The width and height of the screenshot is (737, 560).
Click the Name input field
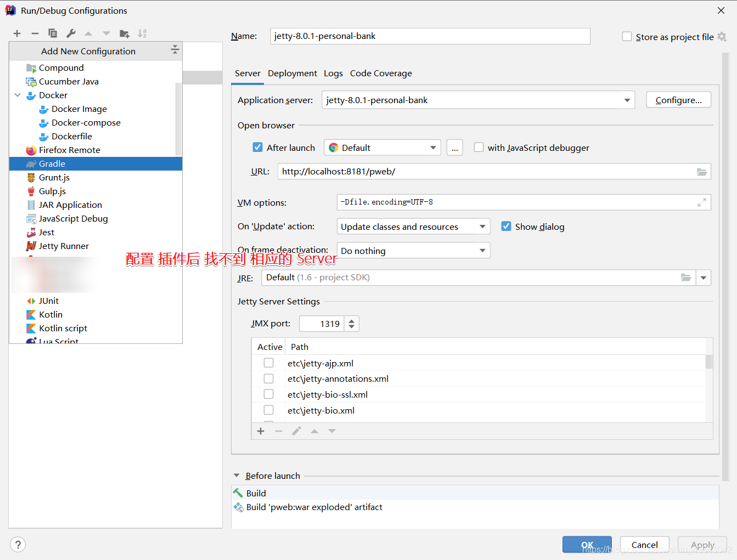coord(430,36)
